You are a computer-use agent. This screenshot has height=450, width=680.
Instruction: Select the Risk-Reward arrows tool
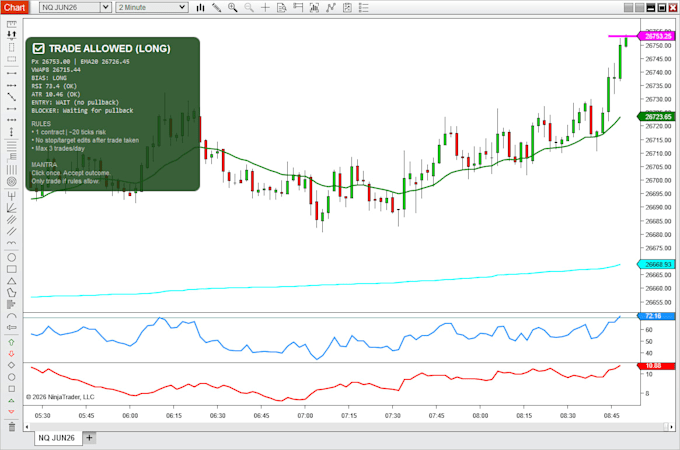pyautogui.click(x=12, y=35)
